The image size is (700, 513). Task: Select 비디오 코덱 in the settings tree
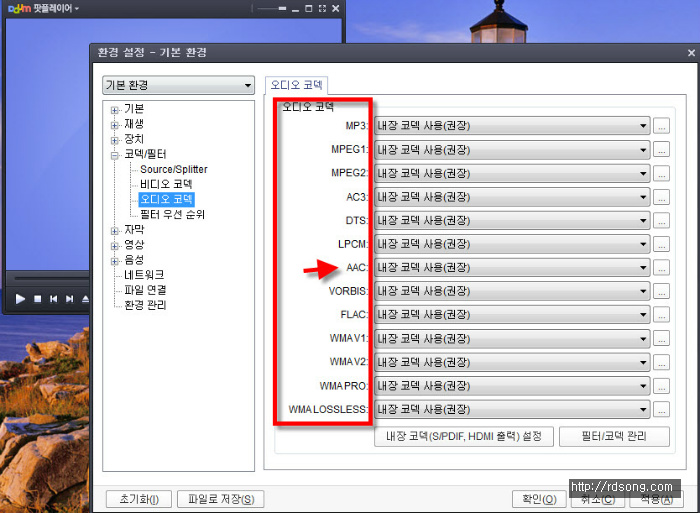(166, 185)
